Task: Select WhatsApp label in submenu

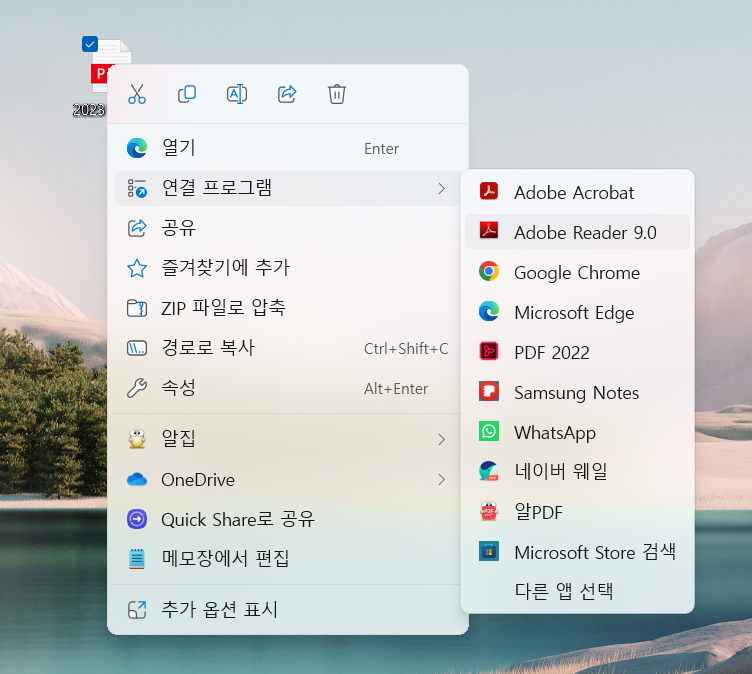Action: pos(555,433)
